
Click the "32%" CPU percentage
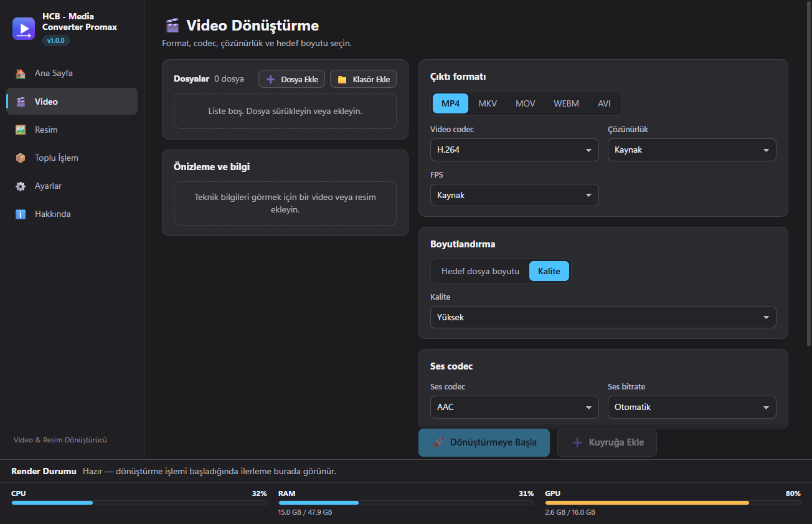pos(259,493)
